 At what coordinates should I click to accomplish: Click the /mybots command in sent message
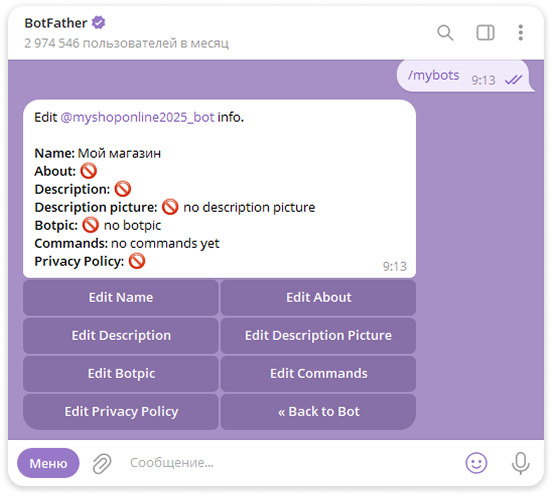point(433,75)
